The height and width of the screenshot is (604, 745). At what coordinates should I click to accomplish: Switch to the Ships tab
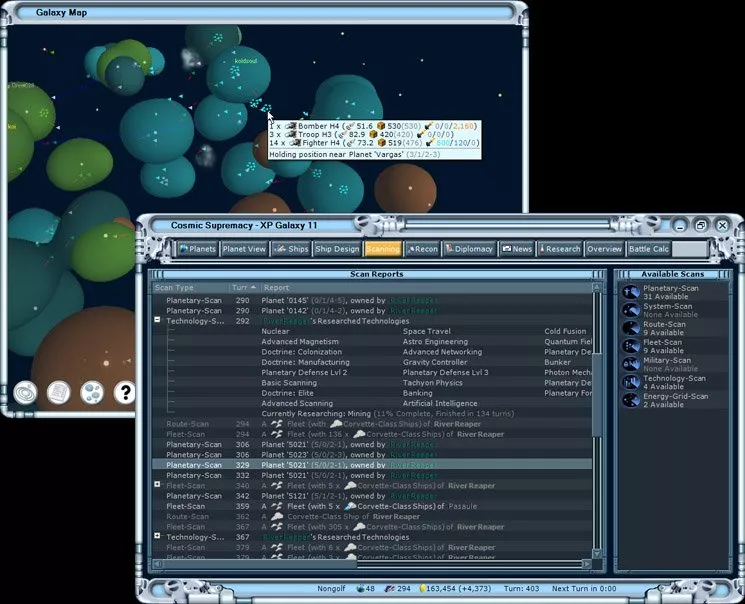click(x=292, y=249)
